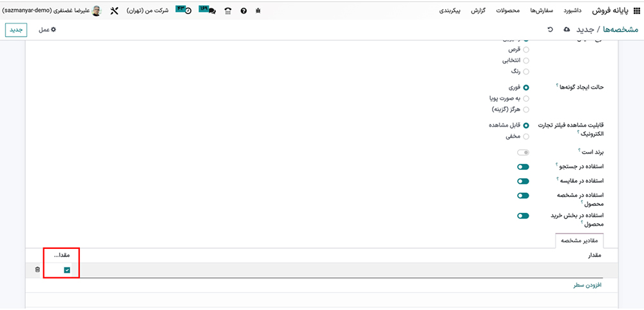Open user menu علیرضا غضنفری
This screenshot has width=644, height=310.
point(52,11)
